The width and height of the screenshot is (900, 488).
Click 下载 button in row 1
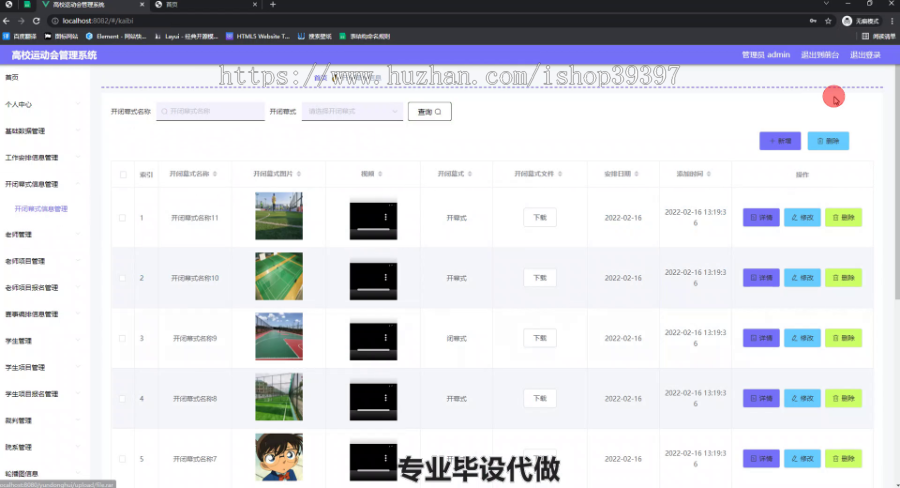tap(540, 218)
